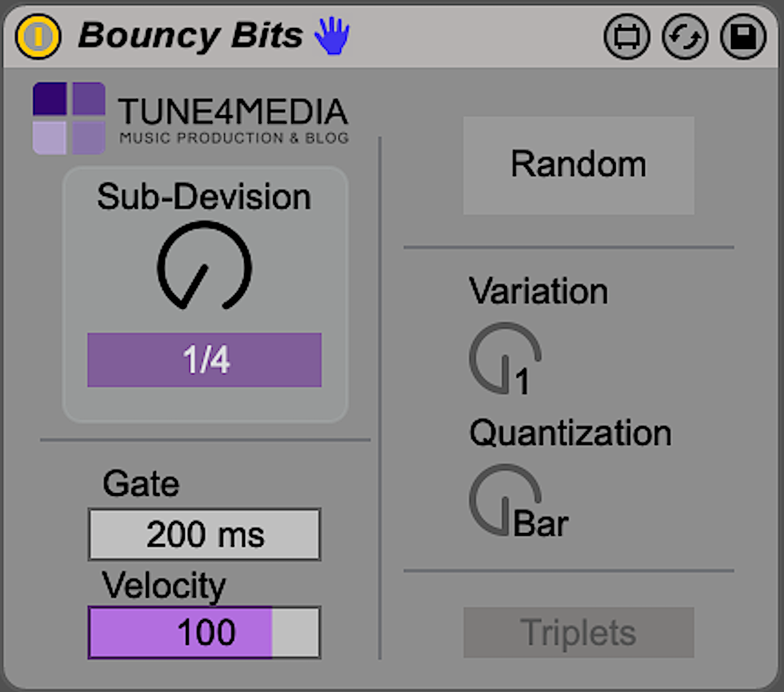Click the Variation value 1
784x692 pixels.
click(522, 381)
